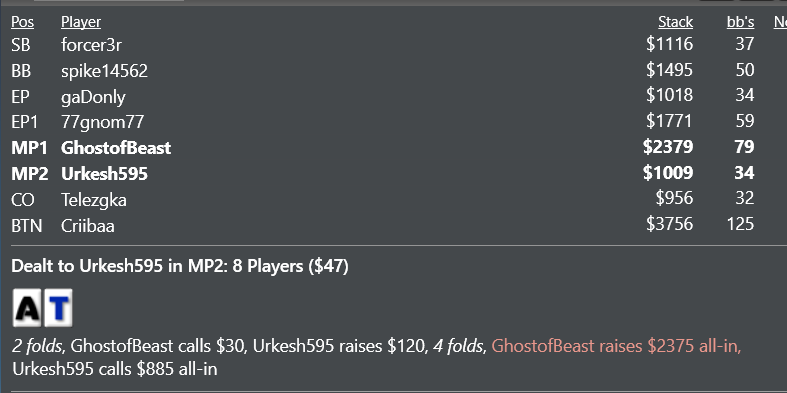Click the Ace card icon

click(28, 308)
